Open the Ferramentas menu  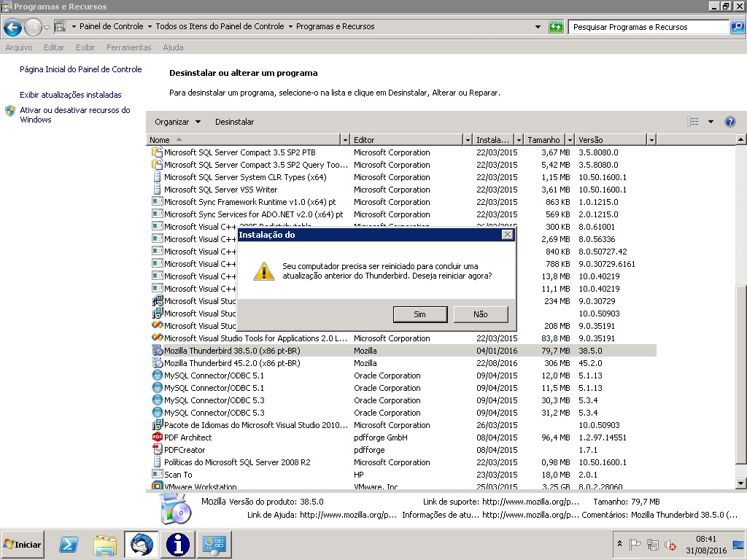point(128,47)
